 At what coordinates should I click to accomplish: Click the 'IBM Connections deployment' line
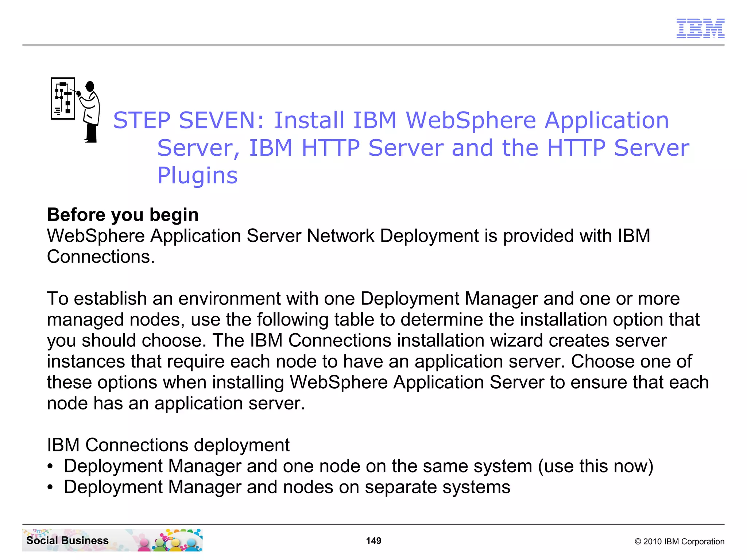click(x=168, y=445)
